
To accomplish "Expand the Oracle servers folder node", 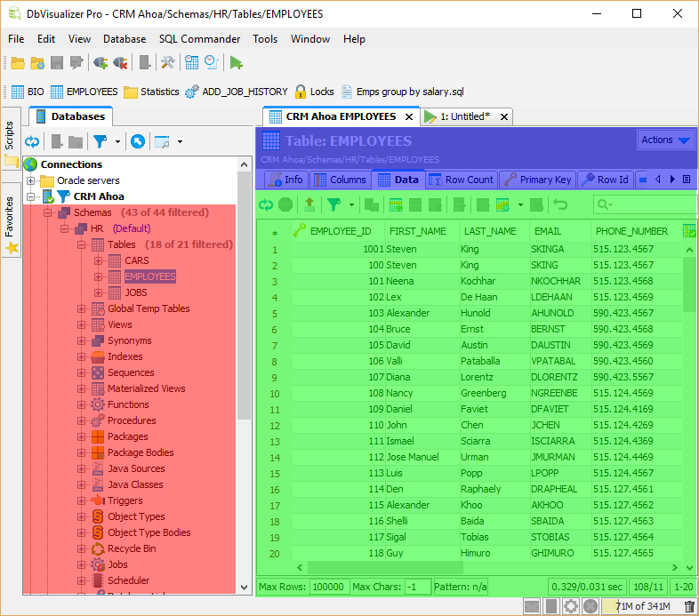I will click(31, 180).
